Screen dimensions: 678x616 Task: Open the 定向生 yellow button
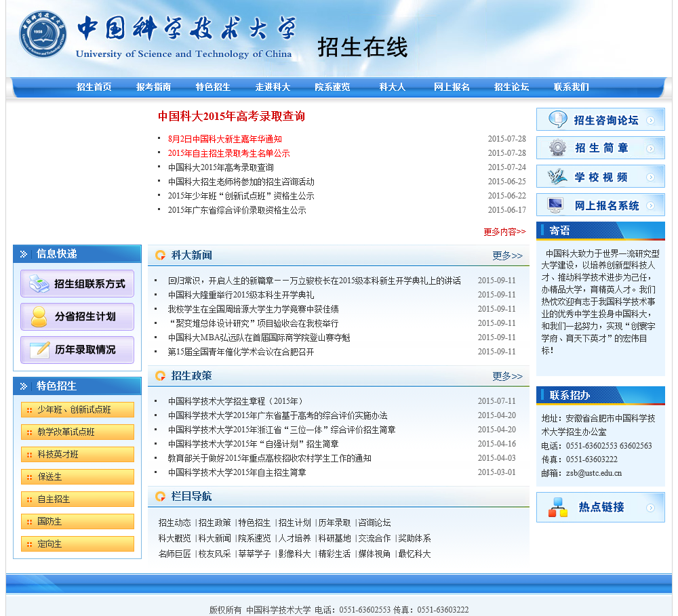pos(77,543)
